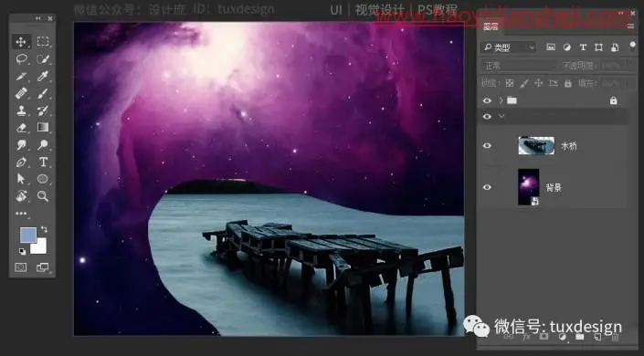The width and height of the screenshot is (644, 356).
Task: Reset to default black and white colors
Action: pyautogui.click(x=22, y=251)
